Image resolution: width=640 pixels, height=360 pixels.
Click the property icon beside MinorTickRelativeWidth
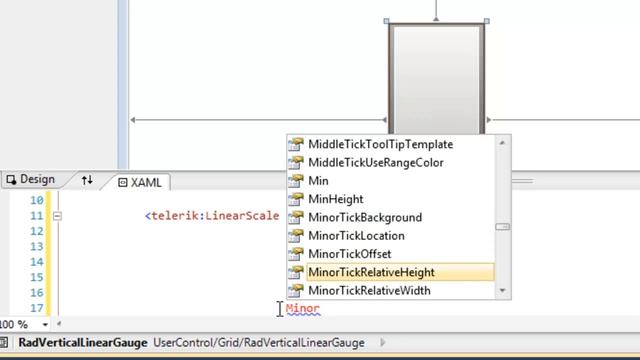click(296, 290)
